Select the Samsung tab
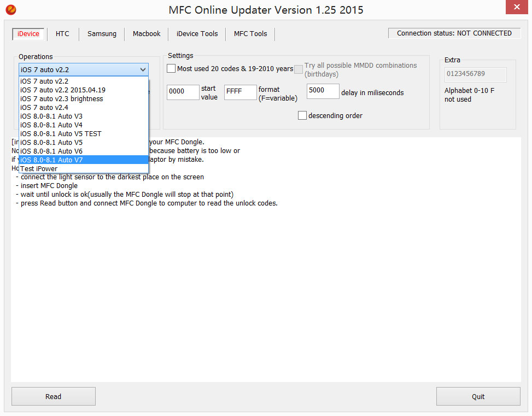The image size is (532, 416). pos(102,34)
